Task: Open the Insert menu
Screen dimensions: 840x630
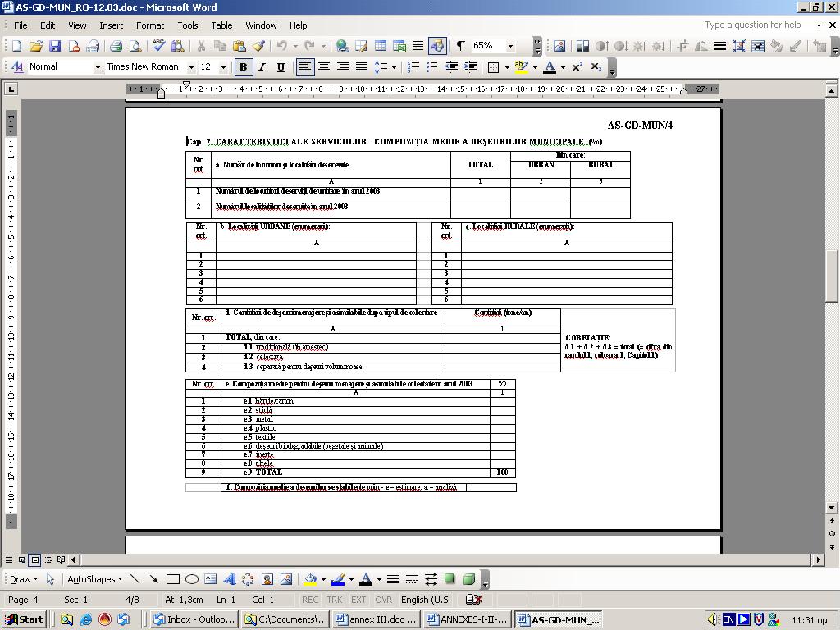Action: (111, 25)
